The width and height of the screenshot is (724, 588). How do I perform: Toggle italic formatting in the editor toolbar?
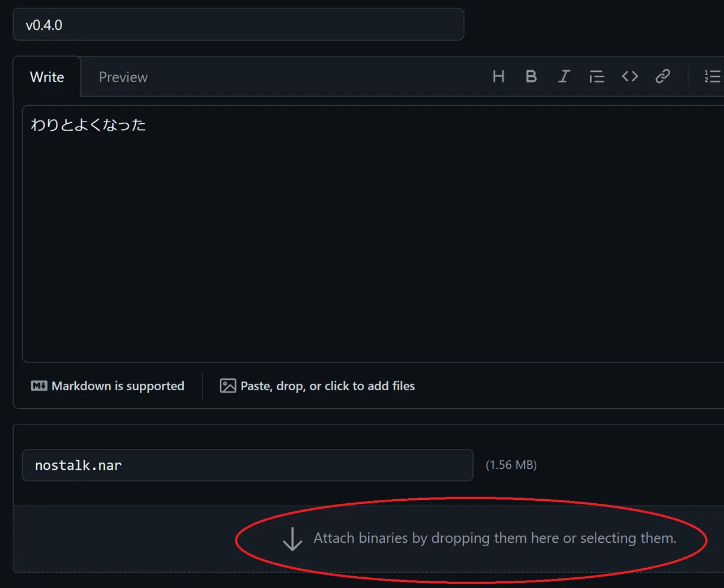point(564,76)
